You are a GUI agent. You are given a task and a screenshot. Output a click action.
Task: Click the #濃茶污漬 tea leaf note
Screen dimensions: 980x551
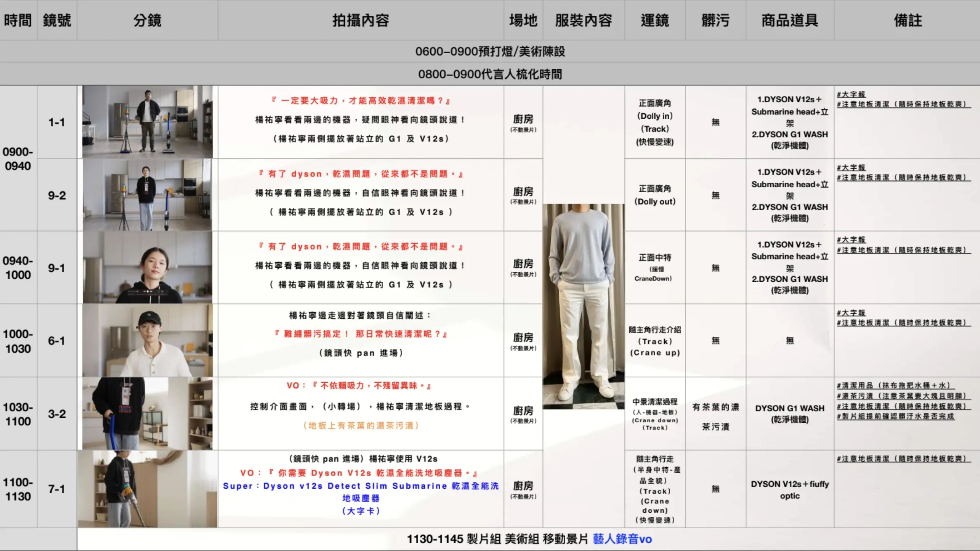(903, 396)
